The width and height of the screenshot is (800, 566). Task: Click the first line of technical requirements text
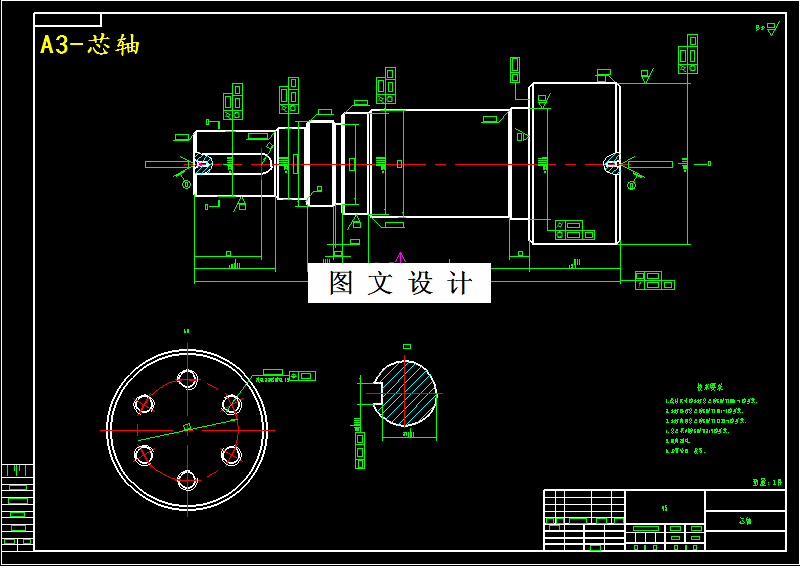coord(711,401)
